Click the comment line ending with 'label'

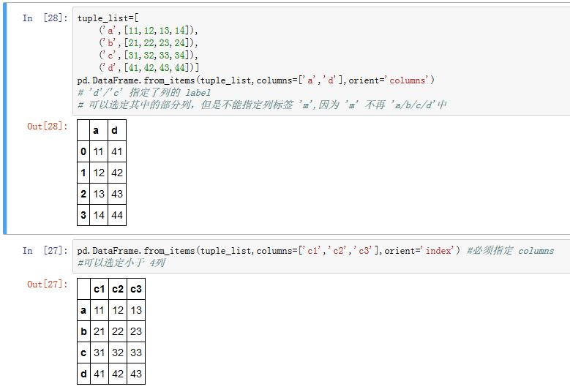coord(143,92)
